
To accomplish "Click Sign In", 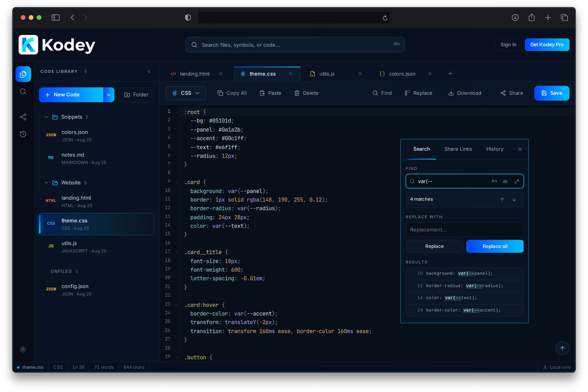I will click(x=508, y=45).
